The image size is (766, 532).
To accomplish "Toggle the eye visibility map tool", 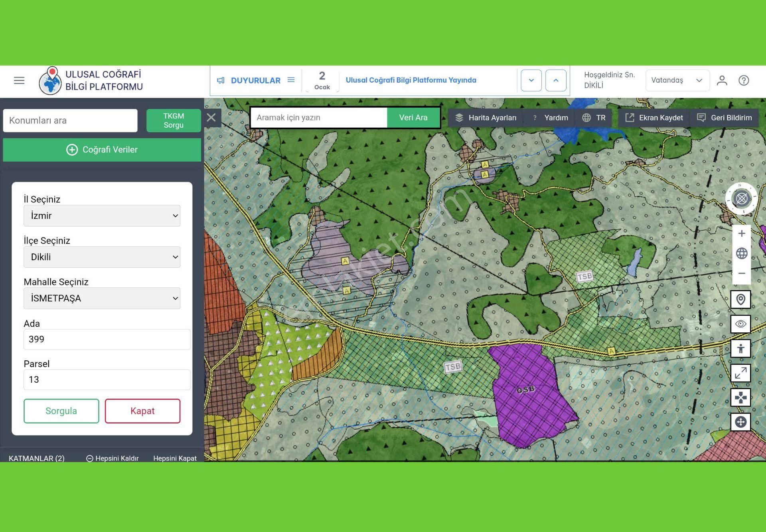I will point(740,324).
